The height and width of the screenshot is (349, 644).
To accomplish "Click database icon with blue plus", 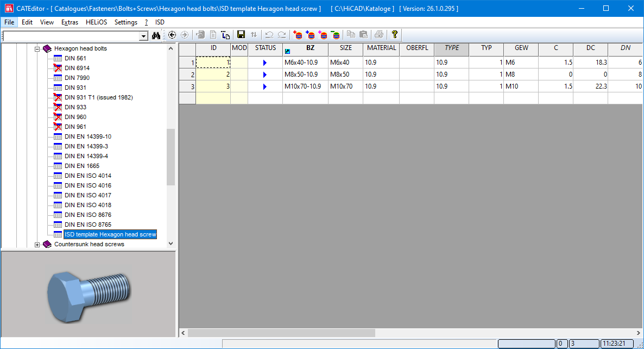I will (x=311, y=35).
